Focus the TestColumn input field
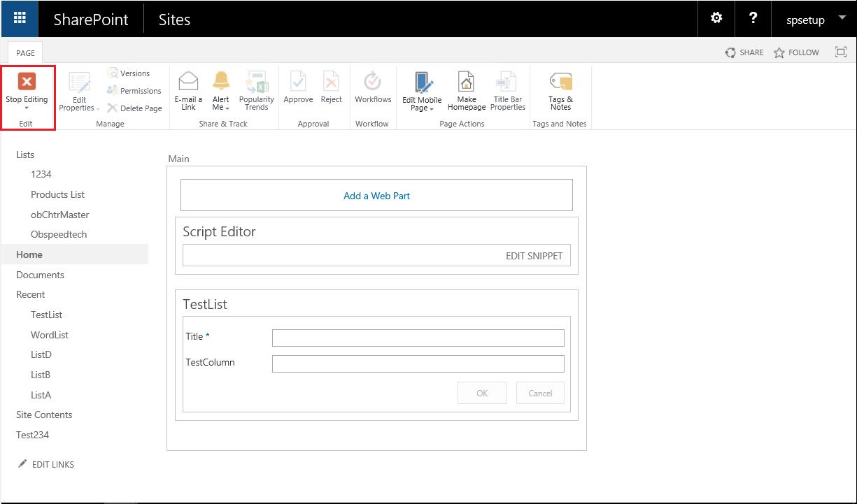857x504 pixels. tap(418, 363)
